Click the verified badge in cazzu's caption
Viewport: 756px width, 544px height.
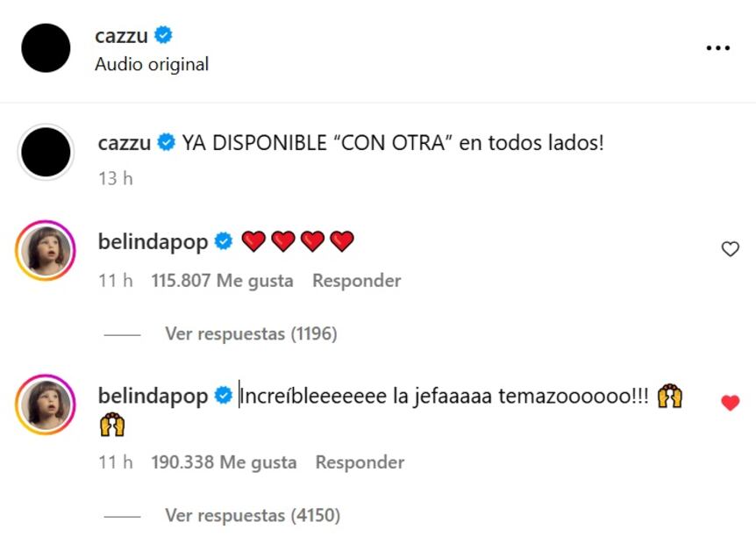pyautogui.click(x=166, y=143)
